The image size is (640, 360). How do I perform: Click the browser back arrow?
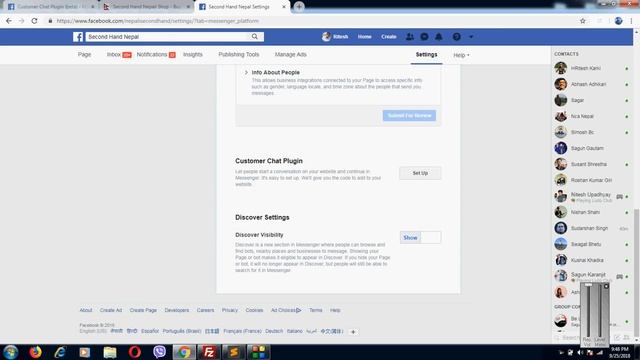point(9,21)
